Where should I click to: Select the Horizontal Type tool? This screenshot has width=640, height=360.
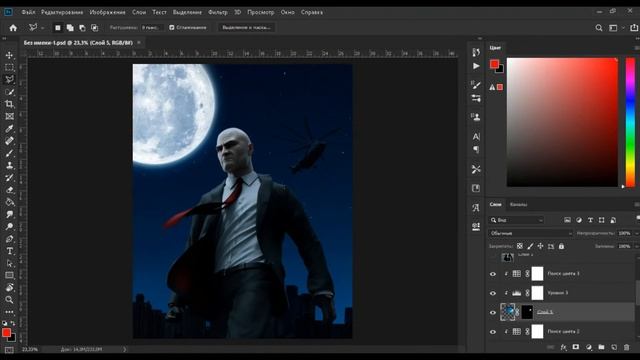(x=9, y=251)
